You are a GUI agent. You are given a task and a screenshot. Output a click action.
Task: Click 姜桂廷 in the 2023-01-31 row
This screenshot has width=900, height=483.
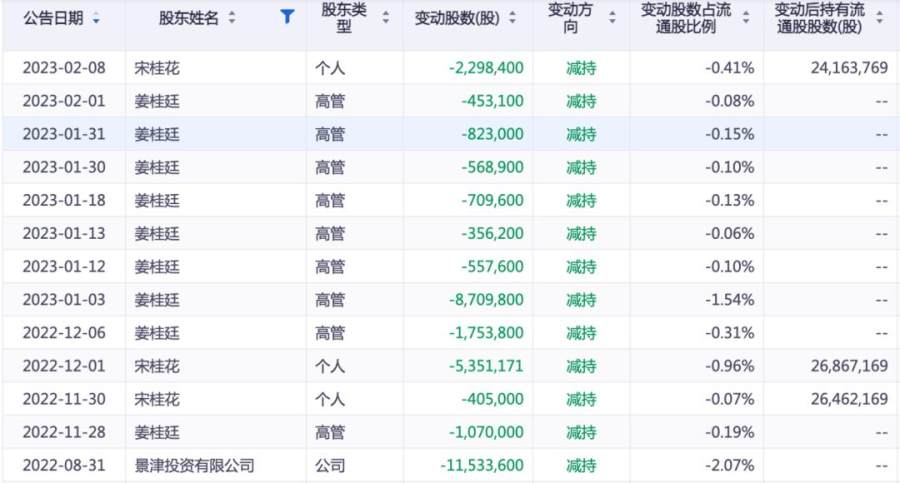[x=158, y=134]
